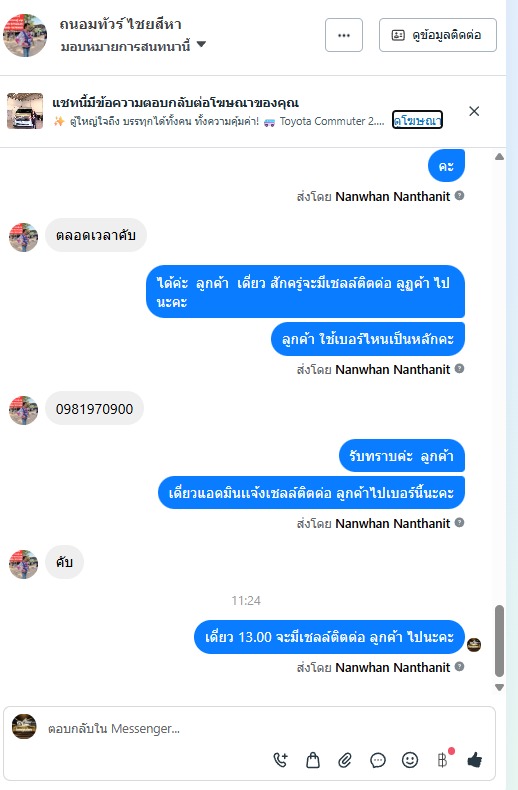Dismiss the ad reply banner
This screenshot has height=790, width=518.
tap(474, 111)
